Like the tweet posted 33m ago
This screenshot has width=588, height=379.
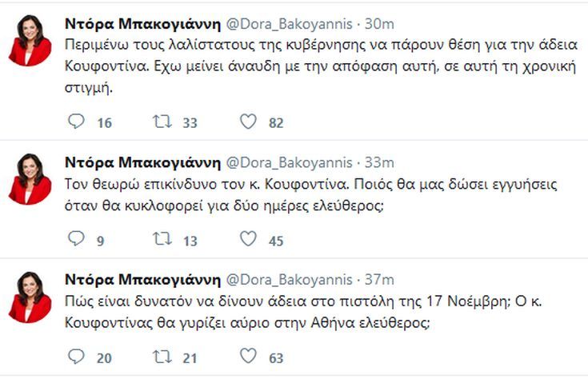(x=249, y=238)
